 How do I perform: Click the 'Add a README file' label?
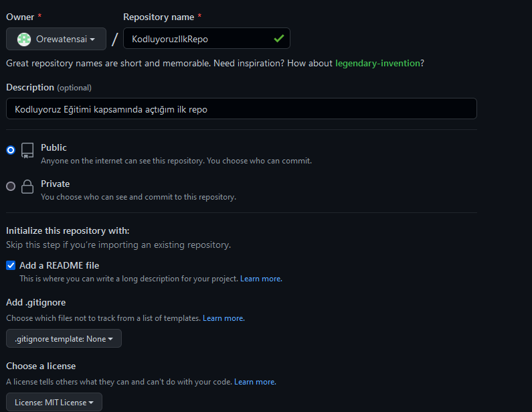pos(60,265)
